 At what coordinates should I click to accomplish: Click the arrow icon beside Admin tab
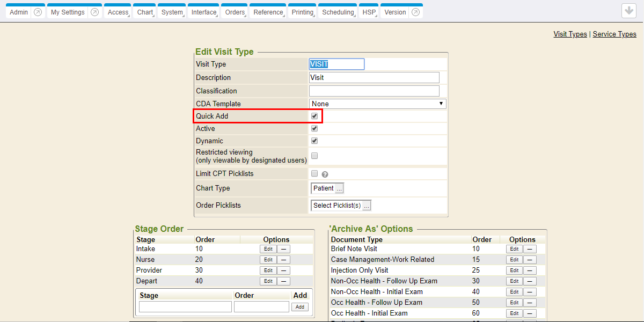click(38, 12)
